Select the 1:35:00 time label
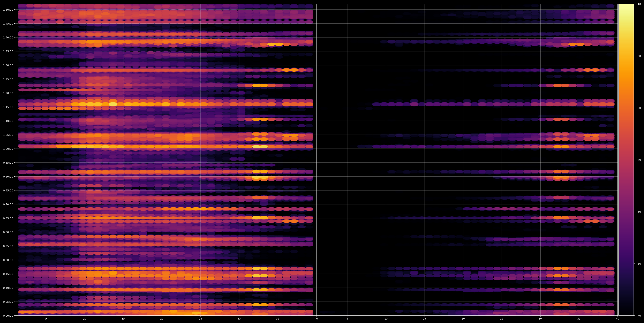 (x=8, y=51)
